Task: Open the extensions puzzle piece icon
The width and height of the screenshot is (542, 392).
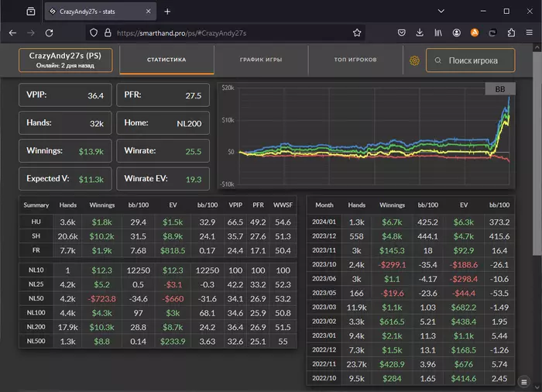Action: click(x=511, y=33)
